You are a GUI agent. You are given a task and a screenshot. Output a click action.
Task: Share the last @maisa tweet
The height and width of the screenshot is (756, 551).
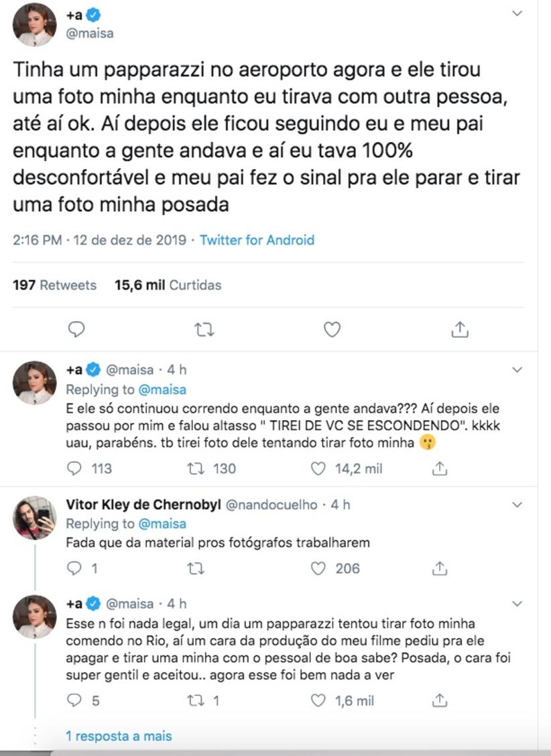(x=440, y=701)
